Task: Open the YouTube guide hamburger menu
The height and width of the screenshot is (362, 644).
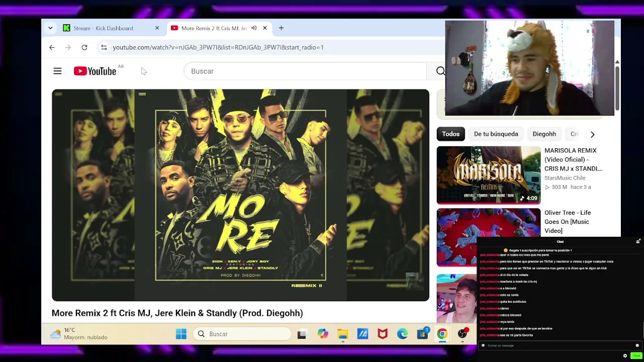Action: coord(57,71)
